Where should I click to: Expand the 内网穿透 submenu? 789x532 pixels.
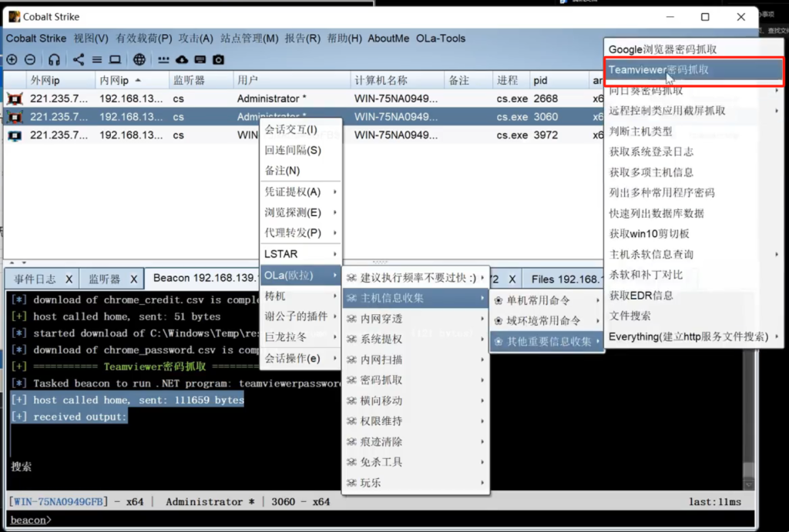(x=415, y=319)
